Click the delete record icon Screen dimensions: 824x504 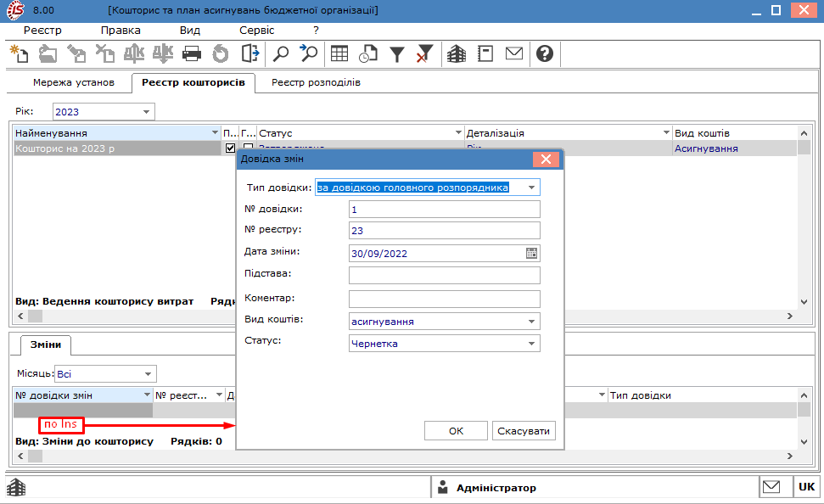coord(105,53)
